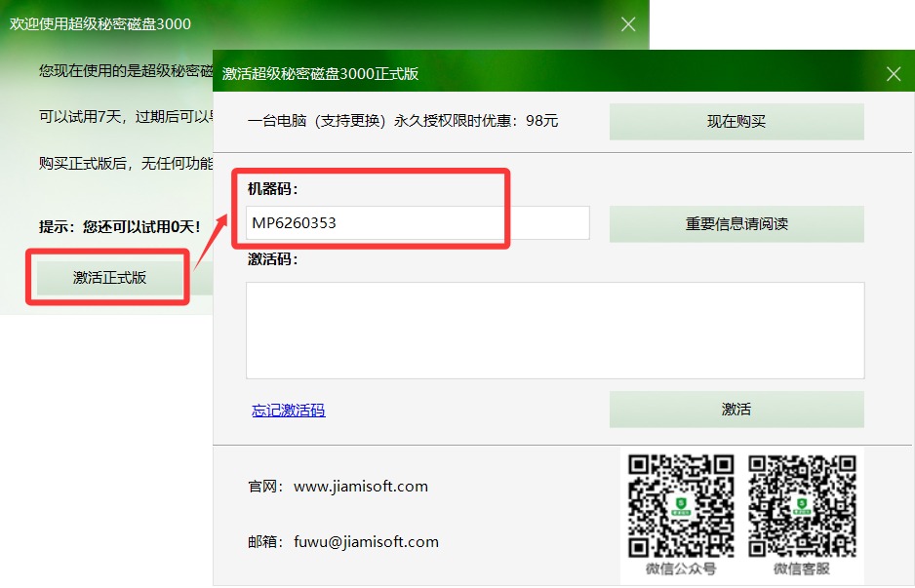The width and height of the screenshot is (915, 588).
Task: Close the 欢迎使用超级秘密磁盘3000 welcome window
Action: point(628,24)
